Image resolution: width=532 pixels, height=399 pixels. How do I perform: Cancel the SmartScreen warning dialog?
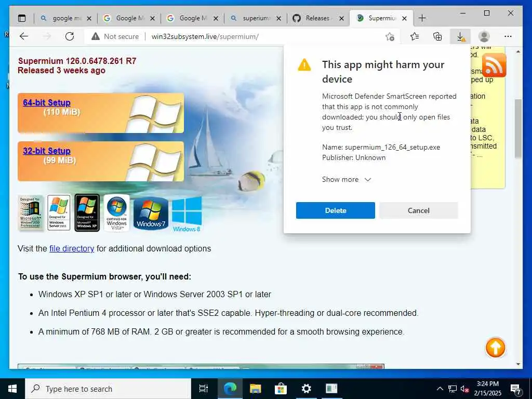click(418, 210)
